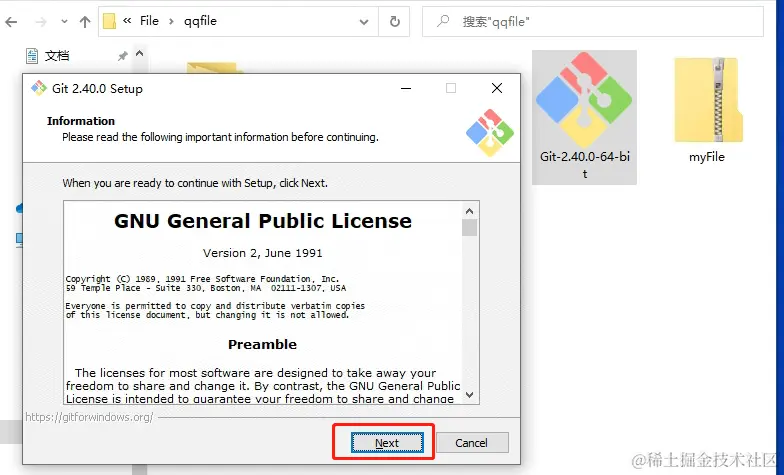Click the Next button in Git Setup
The image size is (784, 475).
click(387, 442)
